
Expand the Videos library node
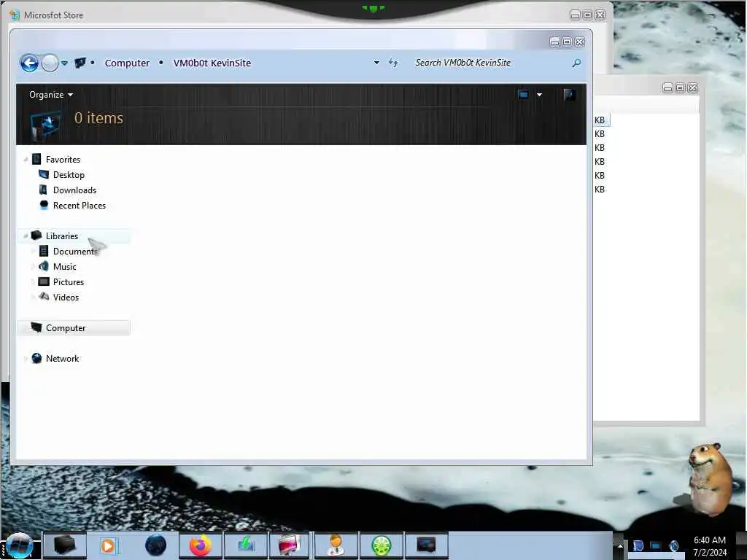[x=32, y=297]
